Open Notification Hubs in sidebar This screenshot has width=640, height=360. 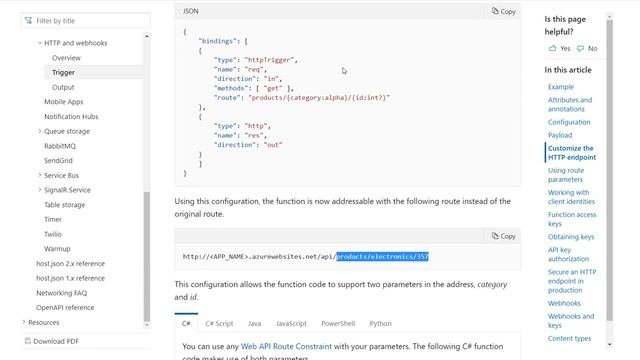pos(71,116)
